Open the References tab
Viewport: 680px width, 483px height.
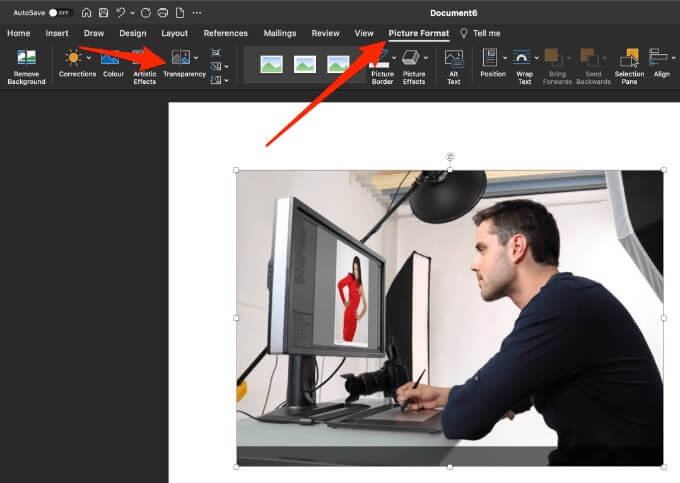tap(226, 33)
